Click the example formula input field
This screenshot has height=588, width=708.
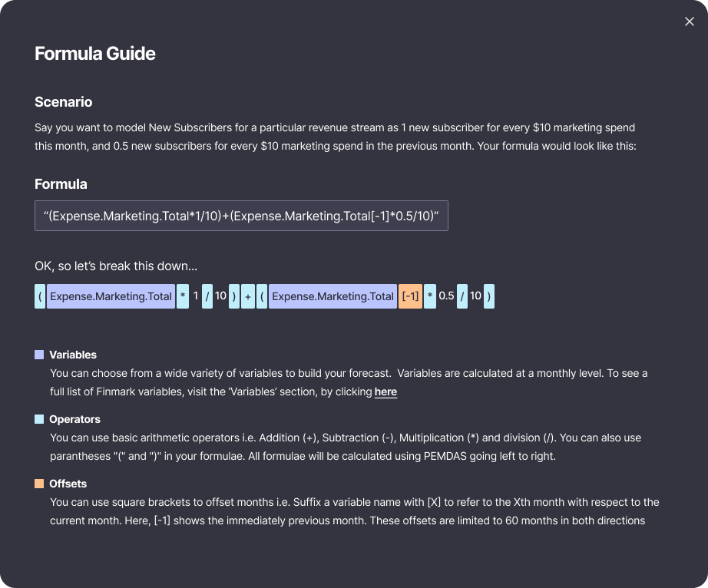click(x=241, y=216)
